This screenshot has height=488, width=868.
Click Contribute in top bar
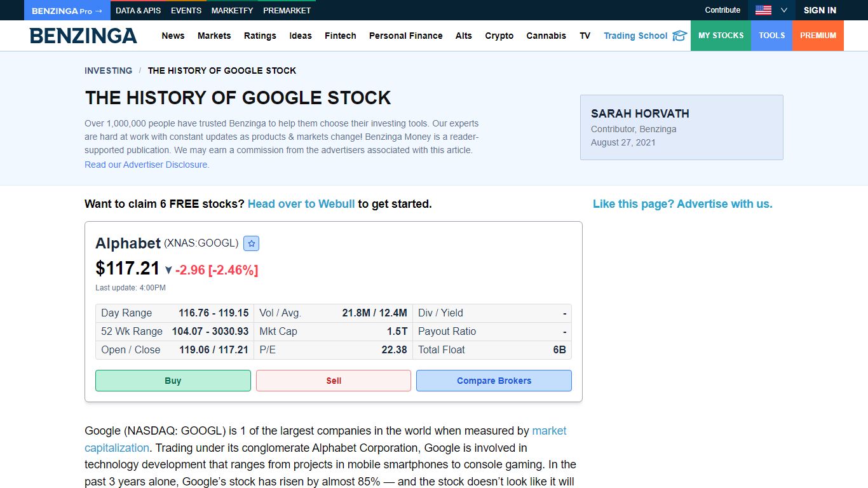click(722, 10)
